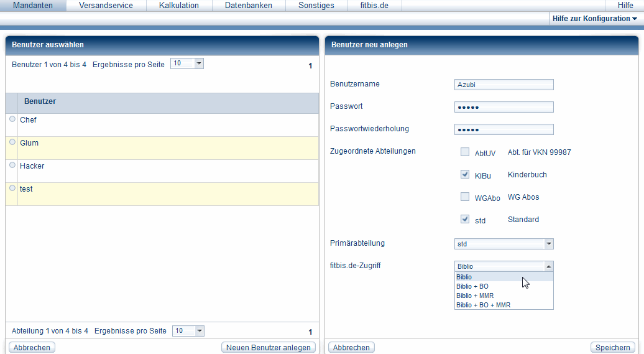The width and height of the screenshot is (644, 354).
Task: Open the Primärabteilung dropdown
Action: 504,244
